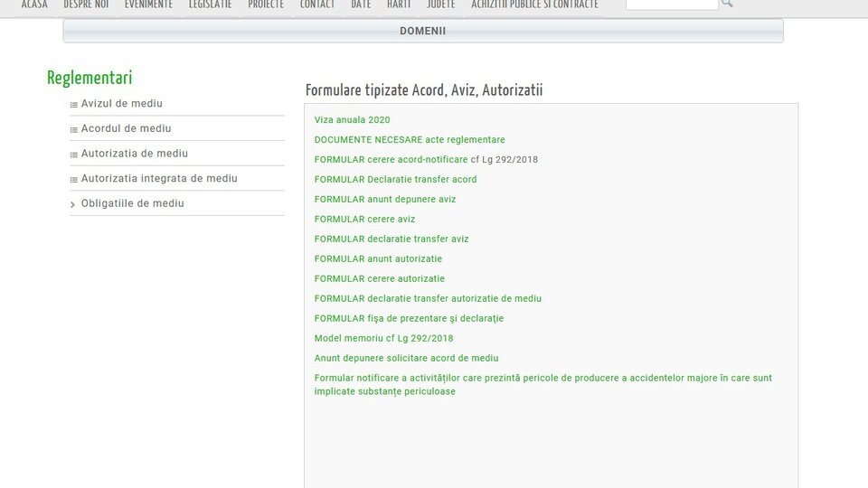Open the PROIECTE menu

(x=266, y=5)
